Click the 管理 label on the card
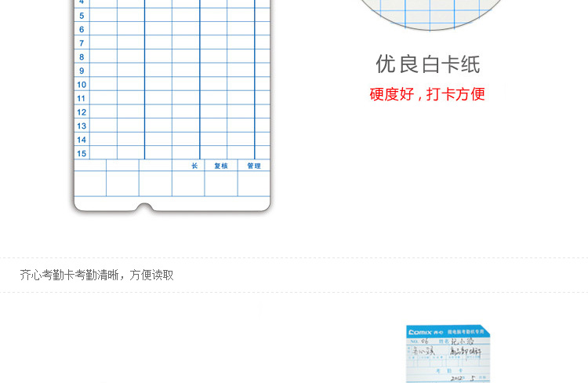Screen dimensions: 588x383 click(x=254, y=166)
